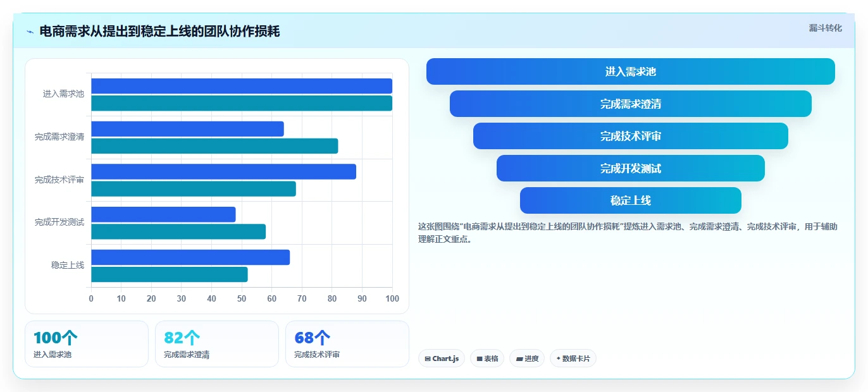Click the blue bar for 完成技术评审
This screenshot has height=392, width=868.
223,171
